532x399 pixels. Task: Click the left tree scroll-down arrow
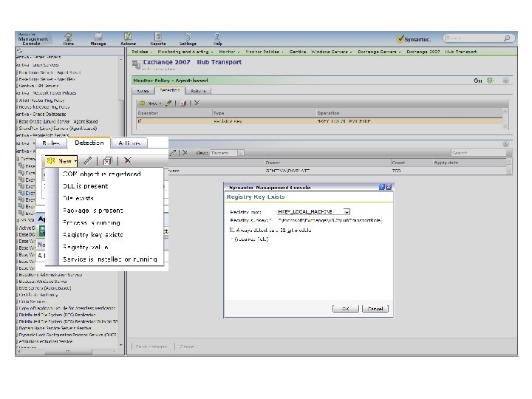pos(121,345)
